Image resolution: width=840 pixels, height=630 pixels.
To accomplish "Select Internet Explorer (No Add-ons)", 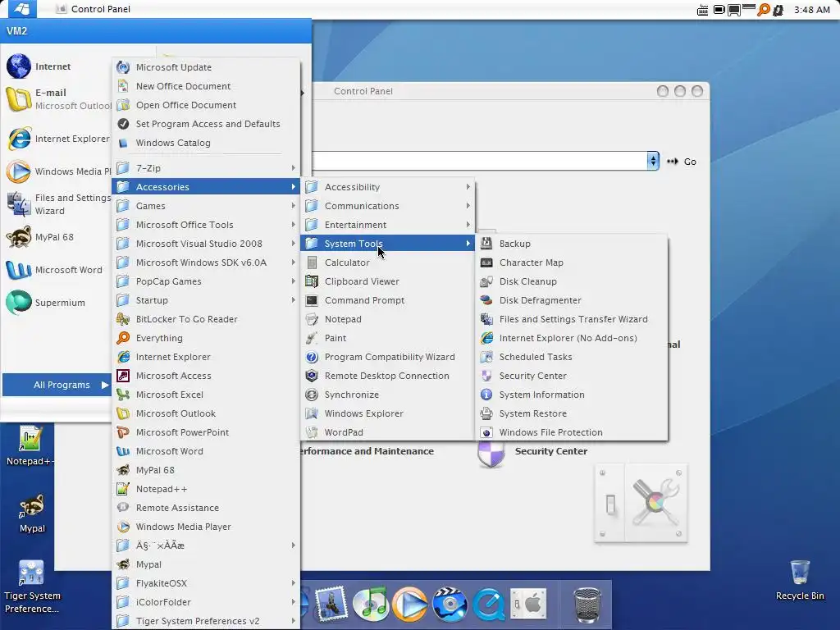I will [x=571, y=338].
